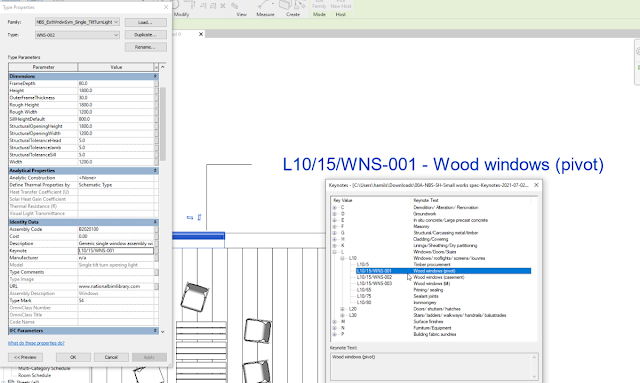This screenshot has height=383, width=640.
Task: Click the Analytic Construction value <None>
Action: point(116,178)
